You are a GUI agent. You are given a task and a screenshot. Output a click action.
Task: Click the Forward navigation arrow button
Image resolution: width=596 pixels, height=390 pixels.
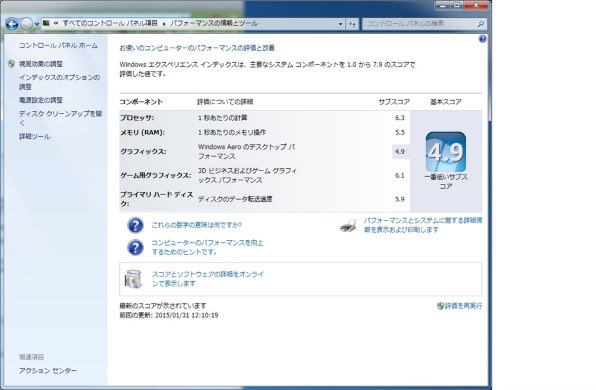point(27,24)
